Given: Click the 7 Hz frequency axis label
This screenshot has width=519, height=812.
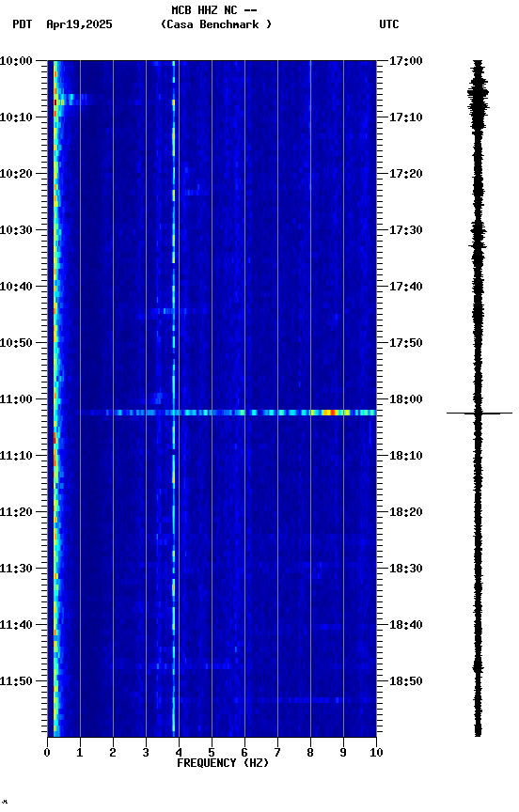Looking at the screenshot, I should click(277, 753).
